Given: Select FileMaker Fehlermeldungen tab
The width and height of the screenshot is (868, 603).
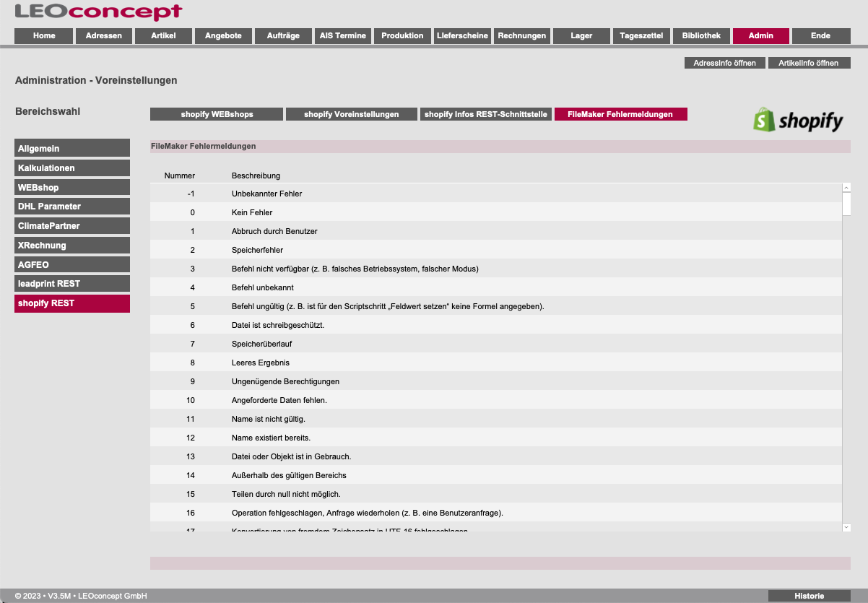Looking at the screenshot, I should point(621,114).
